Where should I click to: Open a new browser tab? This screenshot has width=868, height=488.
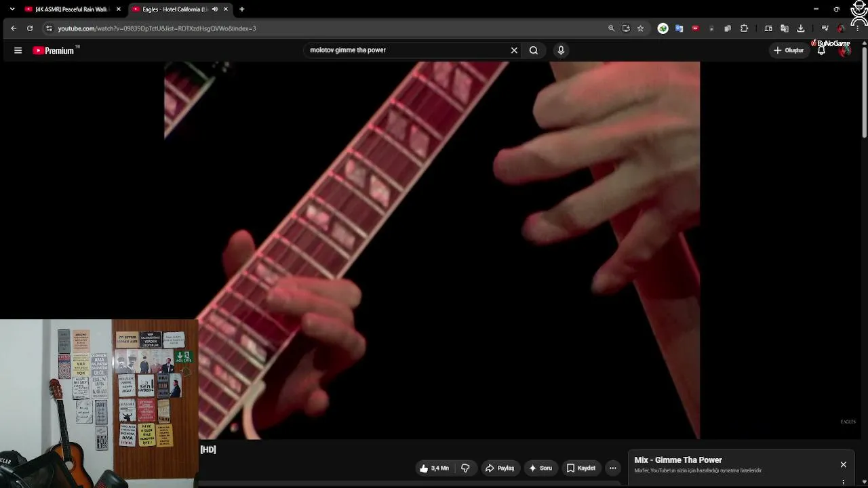(x=241, y=9)
